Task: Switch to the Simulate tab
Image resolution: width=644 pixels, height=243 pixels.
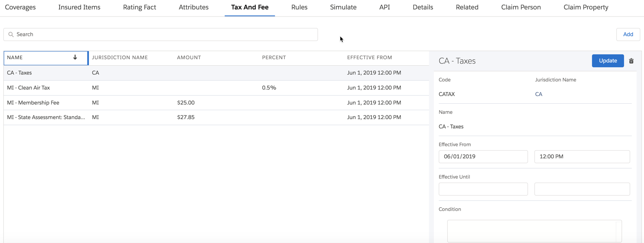Action: pos(343,7)
